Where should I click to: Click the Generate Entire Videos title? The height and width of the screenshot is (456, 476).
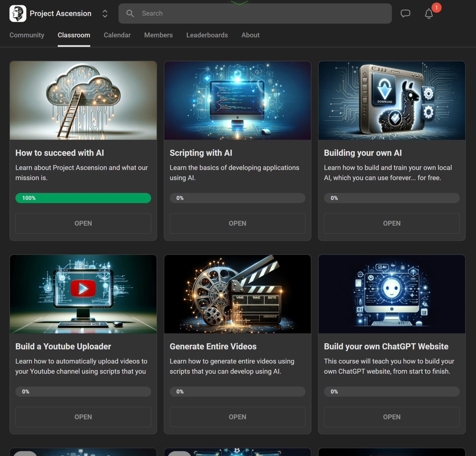213,346
